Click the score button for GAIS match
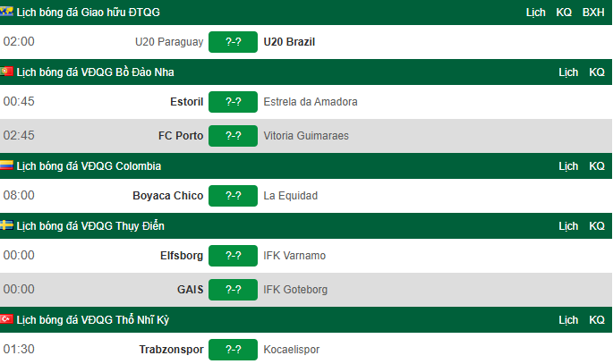This screenshot has height=364, width=613. coord(233,290)
